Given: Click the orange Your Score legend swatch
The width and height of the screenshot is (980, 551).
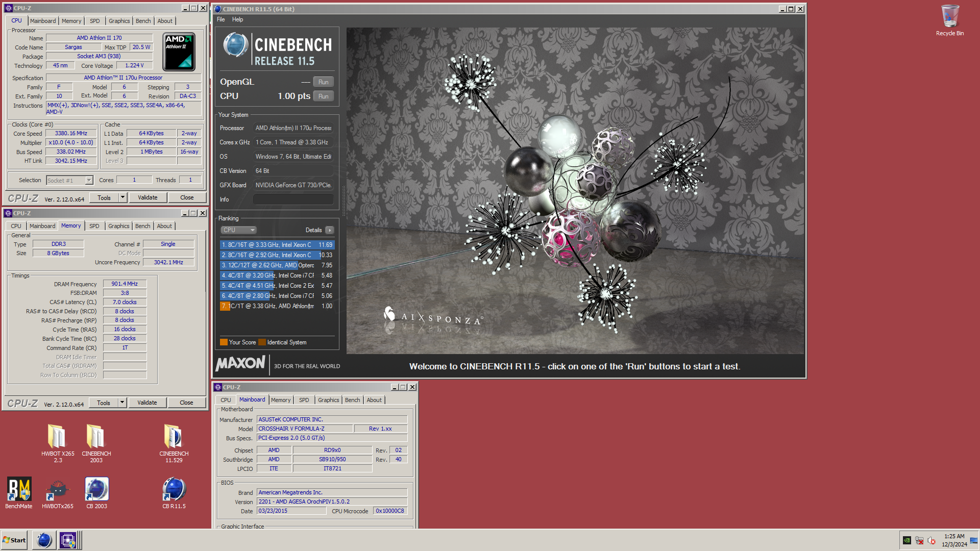Looking at the screenshot, I should (224, 342).
